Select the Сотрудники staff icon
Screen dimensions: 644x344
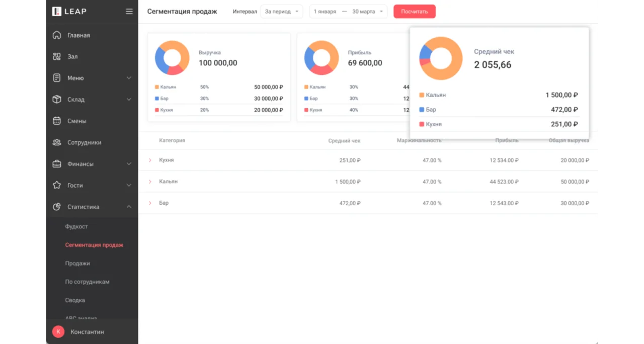pos(56,142)
